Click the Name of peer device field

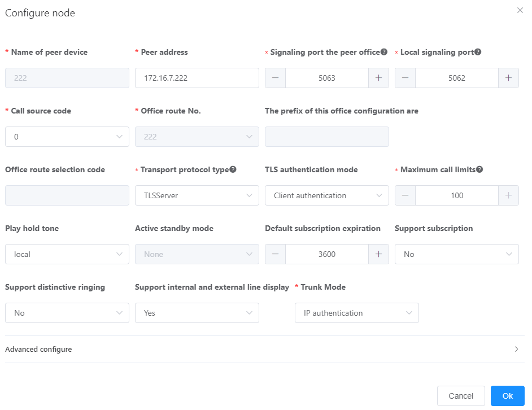click(67, 78)
